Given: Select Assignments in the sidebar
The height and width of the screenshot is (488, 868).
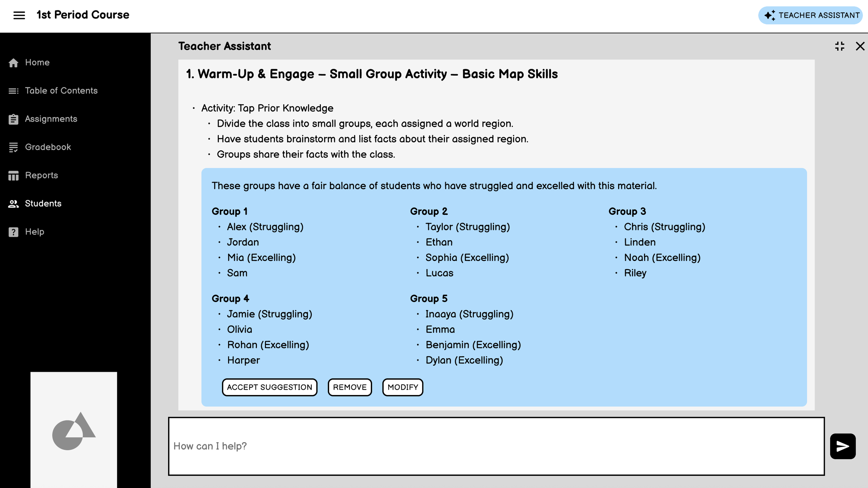Looking at the screenshot, I should [x=51, y=119].
